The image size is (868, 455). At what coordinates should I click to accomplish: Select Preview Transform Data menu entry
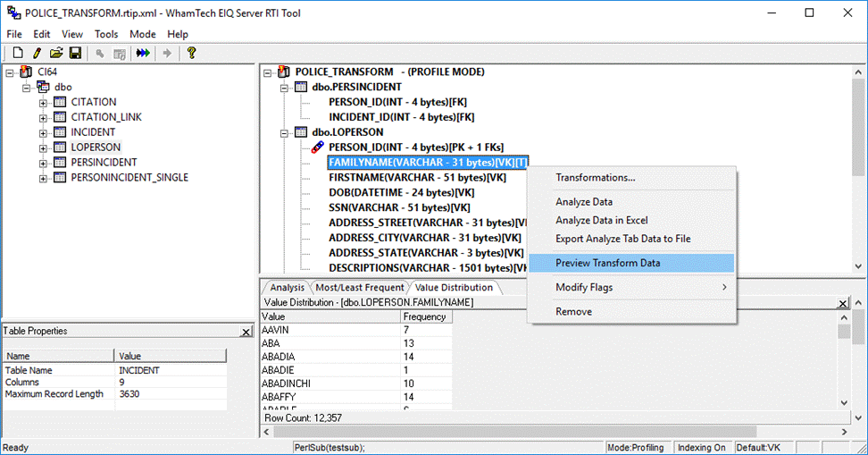point(607,263)
